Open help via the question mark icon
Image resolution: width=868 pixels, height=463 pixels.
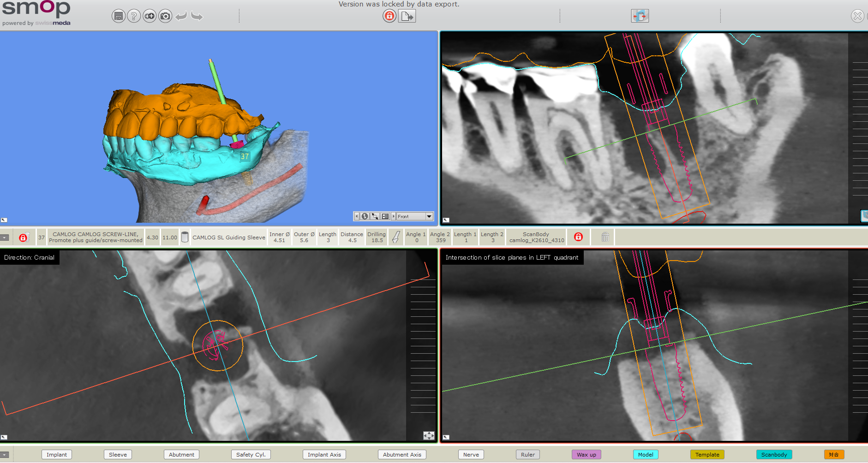point(134,17)
